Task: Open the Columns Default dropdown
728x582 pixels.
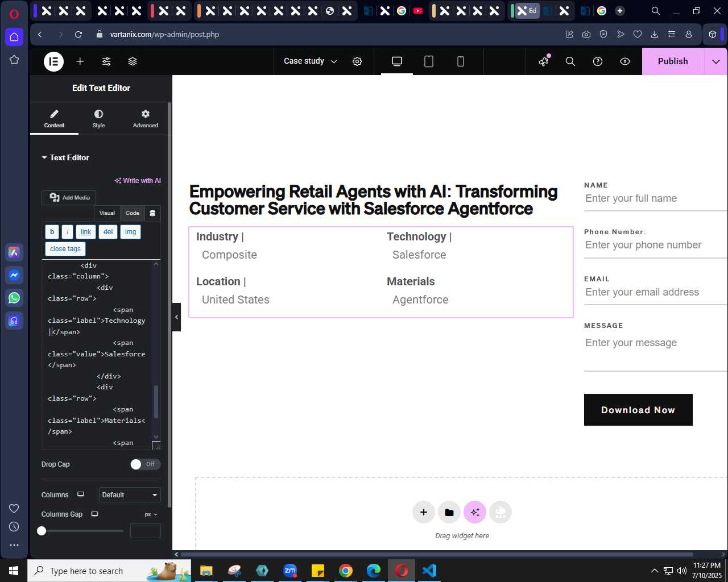Action: pos(130,495)
